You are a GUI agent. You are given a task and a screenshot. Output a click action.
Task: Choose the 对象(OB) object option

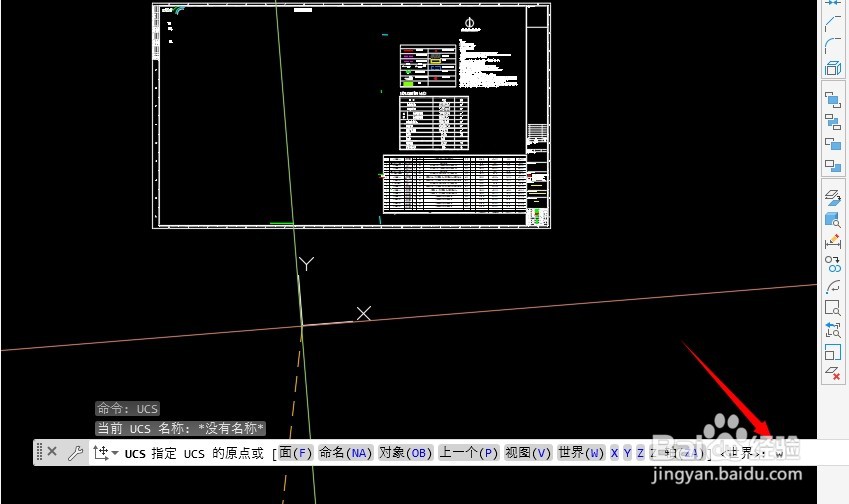[406, 453]
